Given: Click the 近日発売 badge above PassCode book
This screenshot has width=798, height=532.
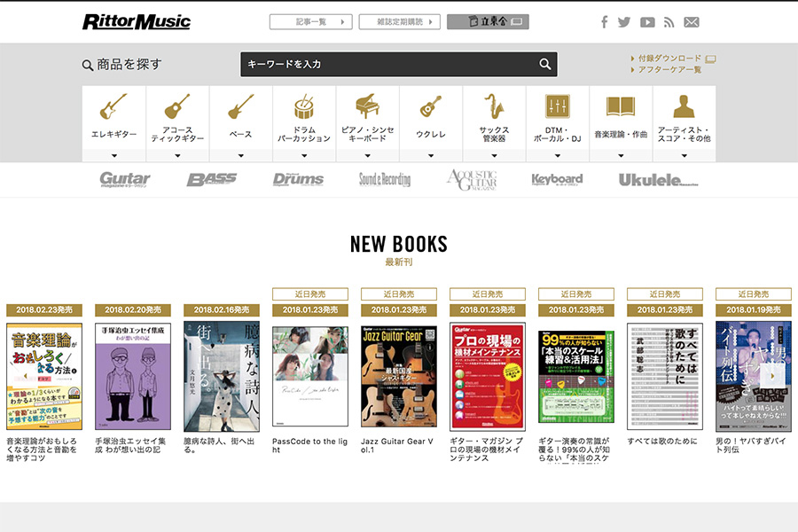Looking at the screenshot, I should coord(310,294).
